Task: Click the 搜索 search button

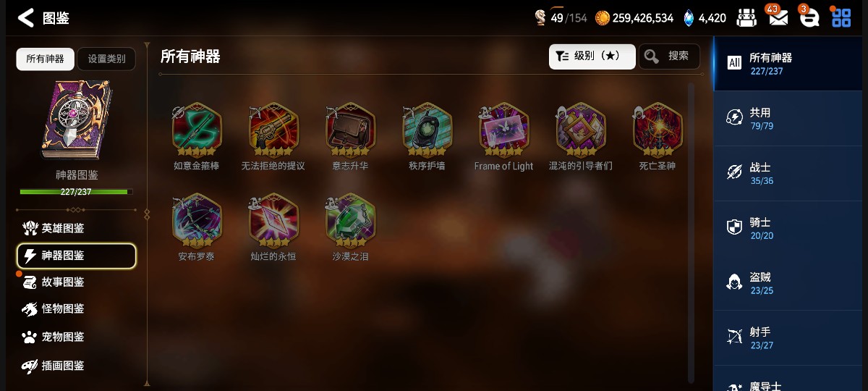Action: coord(669,56)
